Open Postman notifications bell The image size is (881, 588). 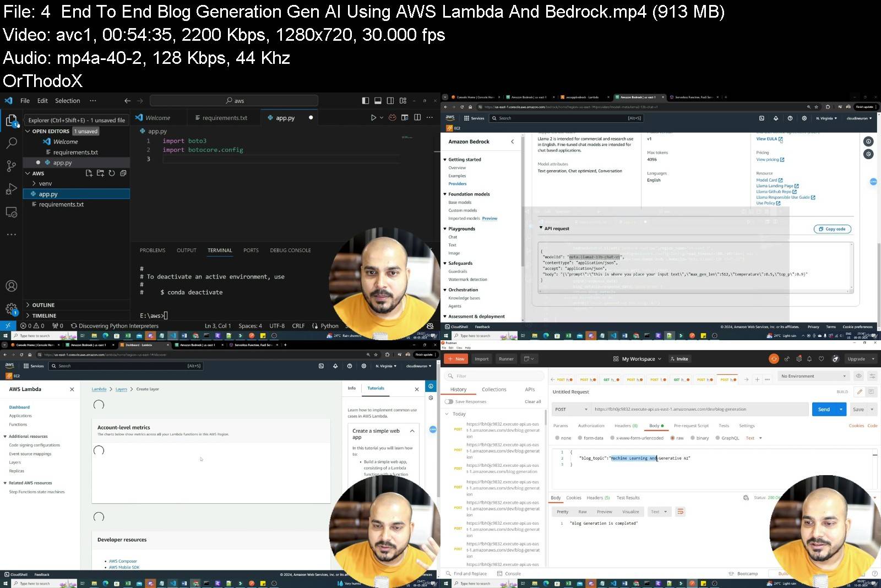(809, 359)
